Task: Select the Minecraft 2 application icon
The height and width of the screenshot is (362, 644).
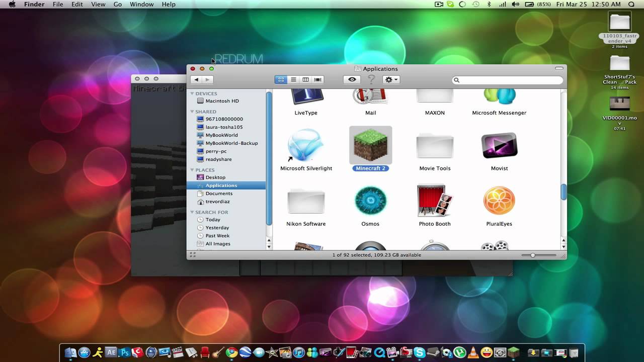Action: pos(370,145)
